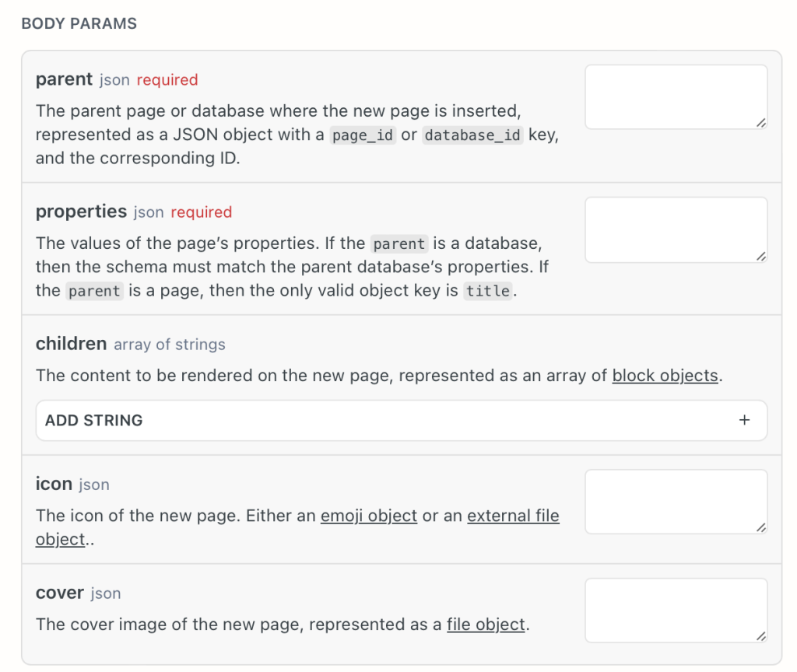
Task: Click the plus icon in the ADD STRING row
Action: (x=744, y=420)
